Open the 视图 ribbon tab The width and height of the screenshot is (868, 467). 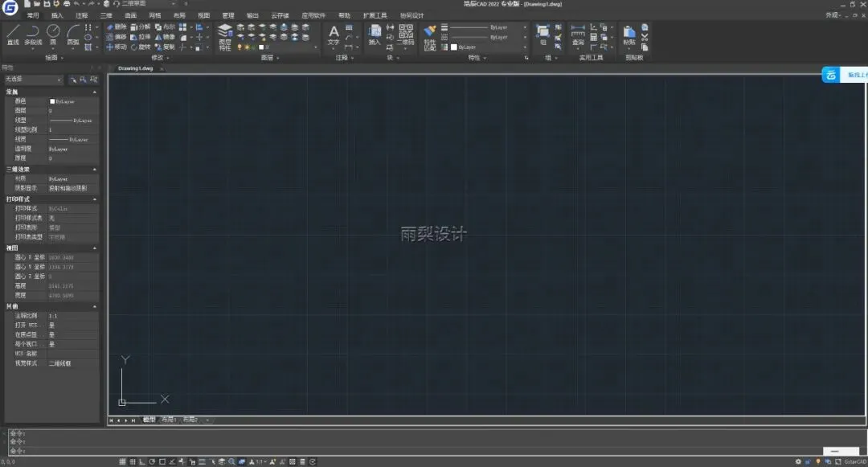pos(203,15)
